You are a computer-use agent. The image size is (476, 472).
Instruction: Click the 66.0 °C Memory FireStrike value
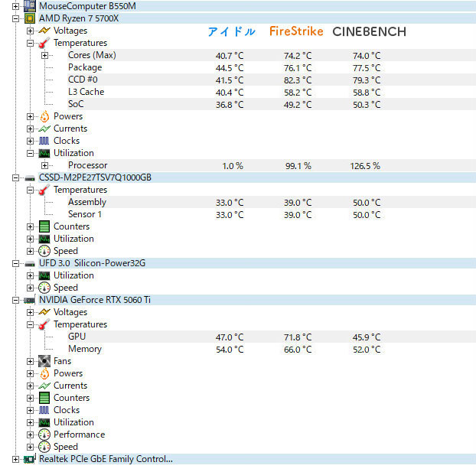(298, 350)
